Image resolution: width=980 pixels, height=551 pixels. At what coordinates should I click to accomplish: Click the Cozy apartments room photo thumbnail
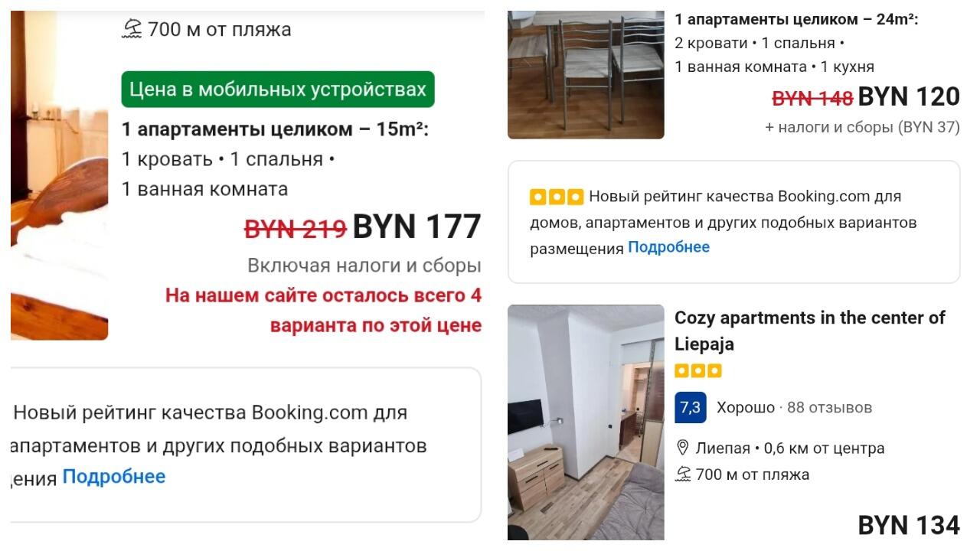(586, 422)
